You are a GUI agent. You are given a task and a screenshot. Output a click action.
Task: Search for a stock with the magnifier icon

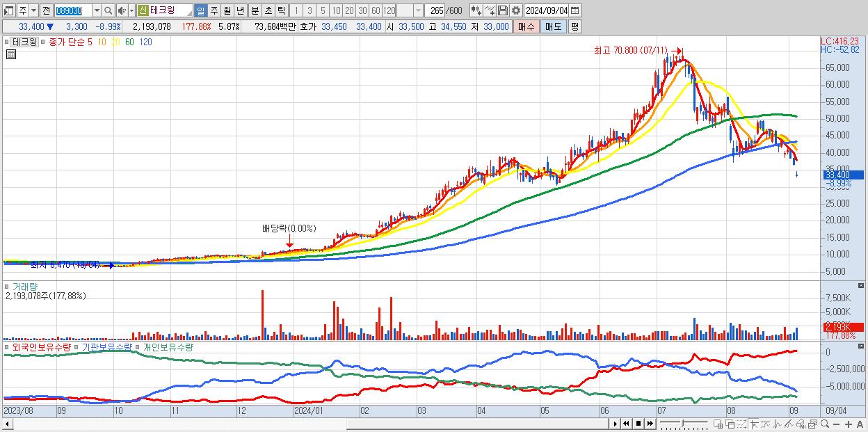pos(108,10)
